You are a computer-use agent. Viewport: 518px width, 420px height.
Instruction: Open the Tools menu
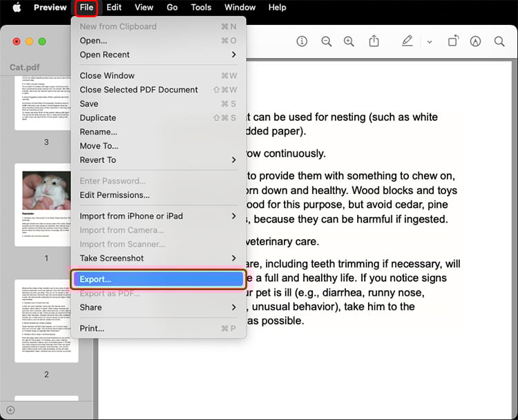tap(201, 8)
